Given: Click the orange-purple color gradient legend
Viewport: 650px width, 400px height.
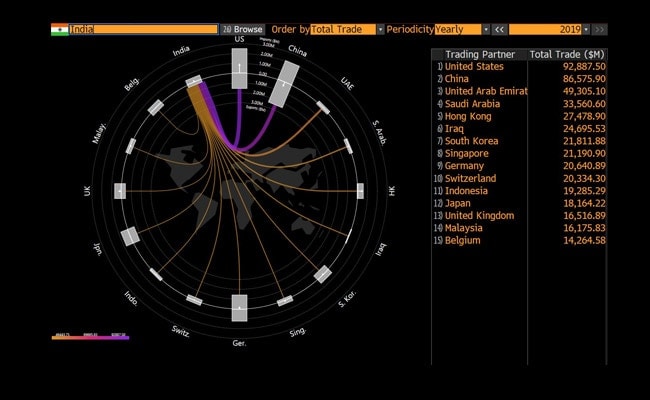Looking at the screenshot, I should 90,338.
